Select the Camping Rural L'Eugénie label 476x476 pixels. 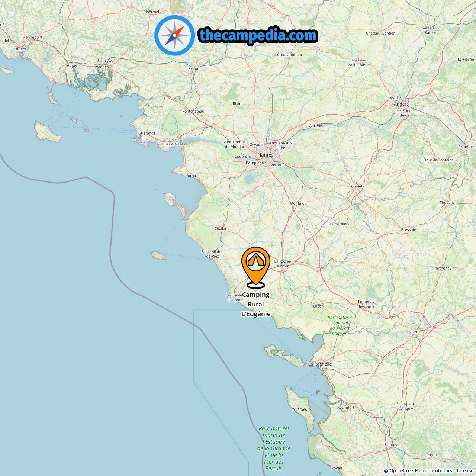pos(256,304)
